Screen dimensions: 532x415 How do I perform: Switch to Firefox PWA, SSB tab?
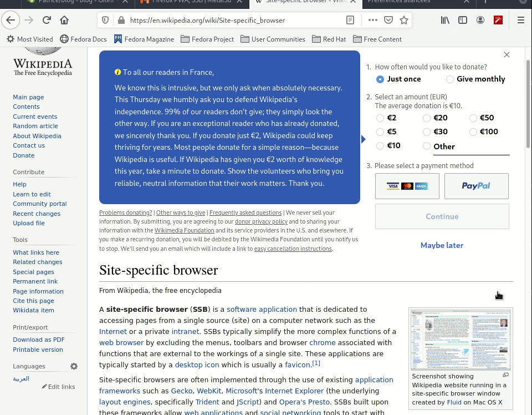[192, 2]
